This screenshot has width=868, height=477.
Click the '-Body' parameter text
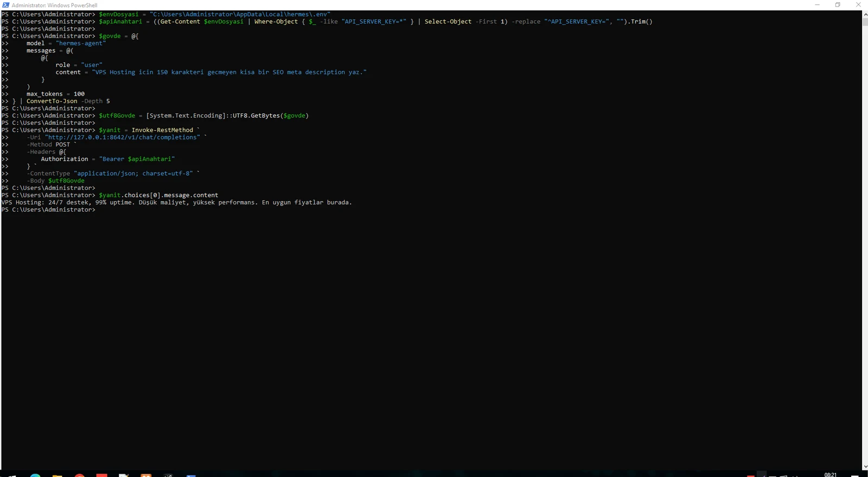[x=36, y=181]
